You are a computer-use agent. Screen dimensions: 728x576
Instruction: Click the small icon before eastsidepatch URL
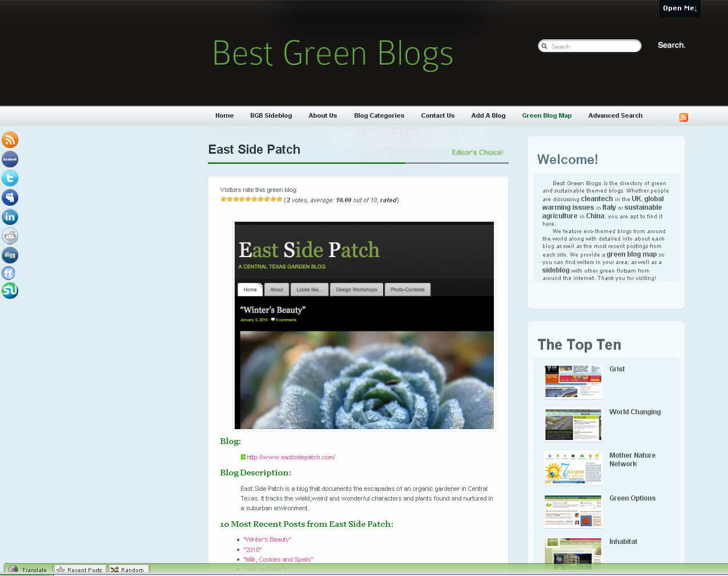click(x=243, y=457)
